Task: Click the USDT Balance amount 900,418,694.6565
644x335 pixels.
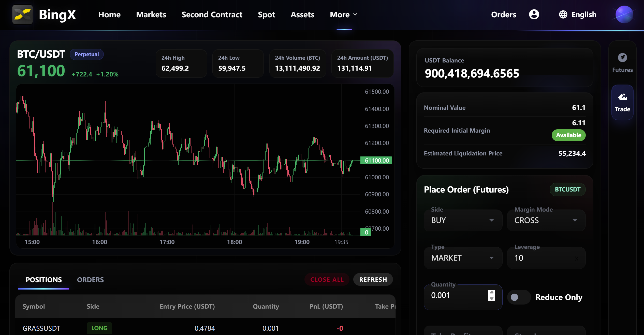Action: (x=472, y=73)
